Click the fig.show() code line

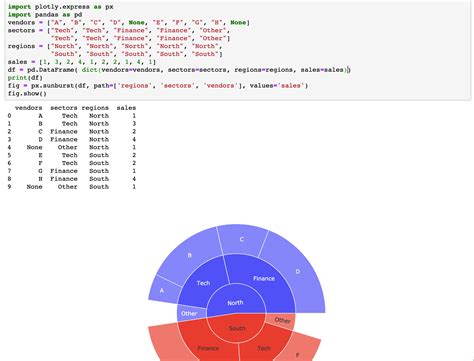(x=27, y=94)
